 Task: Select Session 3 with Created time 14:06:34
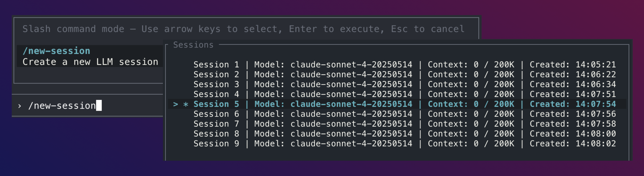click(x=217, y=84)
